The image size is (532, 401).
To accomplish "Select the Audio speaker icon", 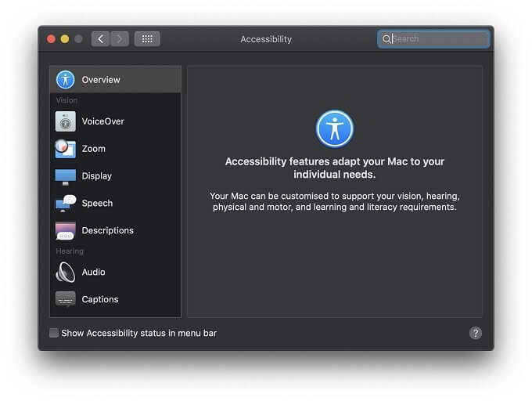I will point(65,272).
